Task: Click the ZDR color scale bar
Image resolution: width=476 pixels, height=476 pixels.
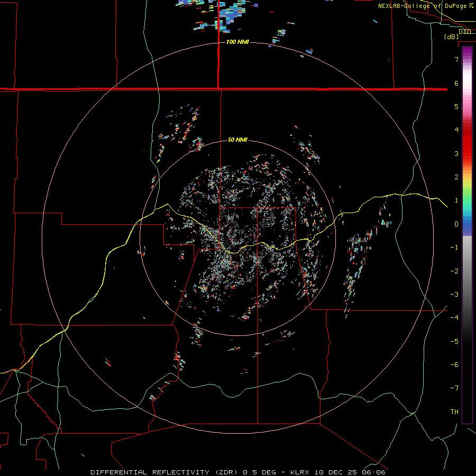Action: (467, 235)
